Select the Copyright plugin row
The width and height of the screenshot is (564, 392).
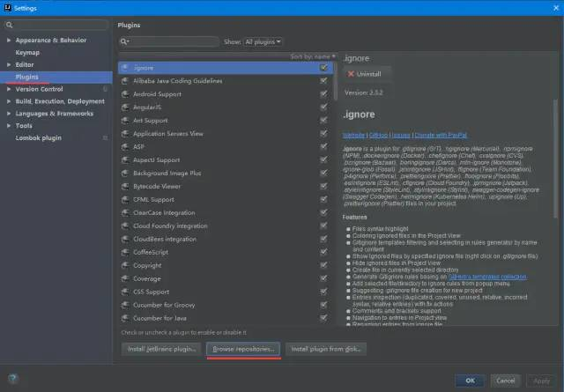(x=226, y=265)
